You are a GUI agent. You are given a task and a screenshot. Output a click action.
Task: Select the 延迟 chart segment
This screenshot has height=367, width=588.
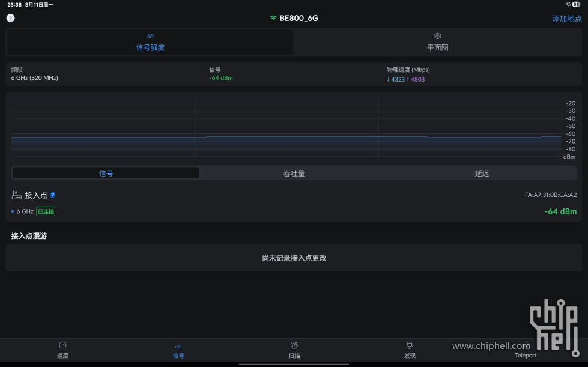482,173
